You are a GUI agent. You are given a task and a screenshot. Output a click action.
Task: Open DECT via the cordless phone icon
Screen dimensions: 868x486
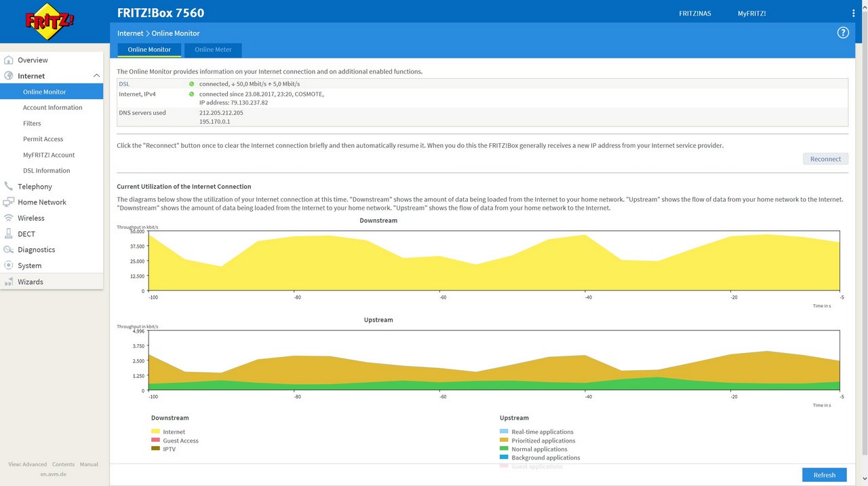click(x=9, y=234)
